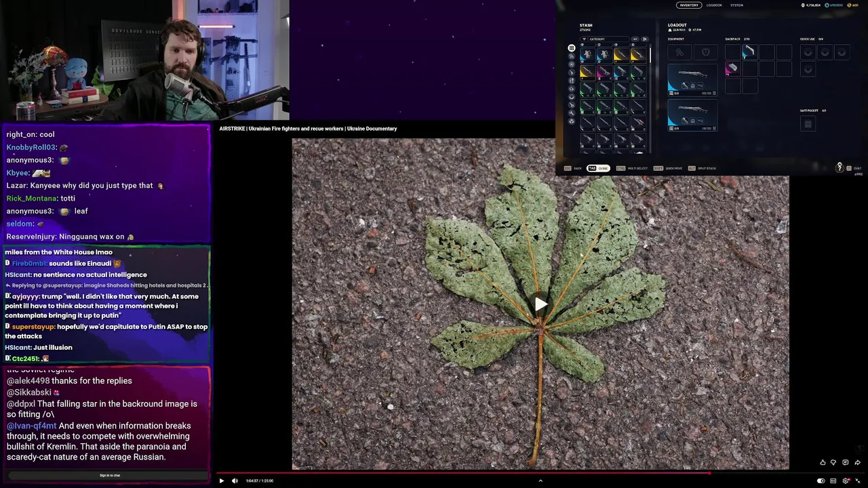The image size is (868, 488).
Task: Click the sort button next to Category filter
Action: (x=635, y=39)
